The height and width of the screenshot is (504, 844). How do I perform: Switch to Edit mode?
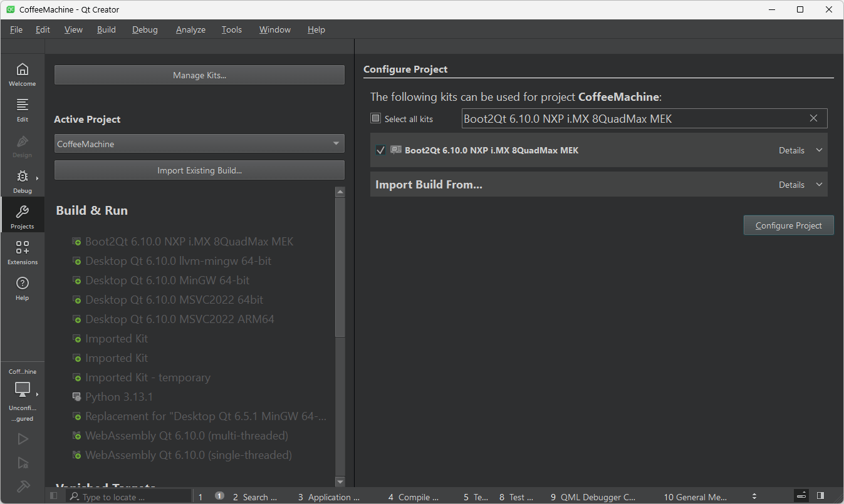22,109
